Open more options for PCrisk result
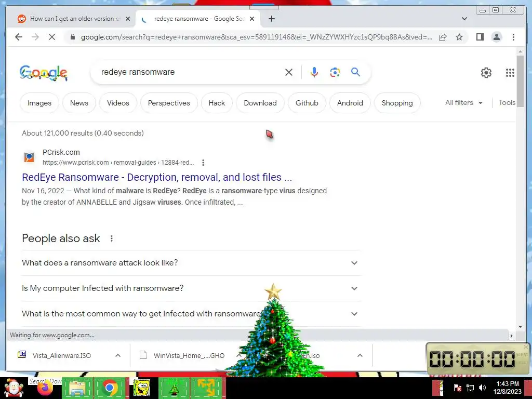 (x=203, y=163)
